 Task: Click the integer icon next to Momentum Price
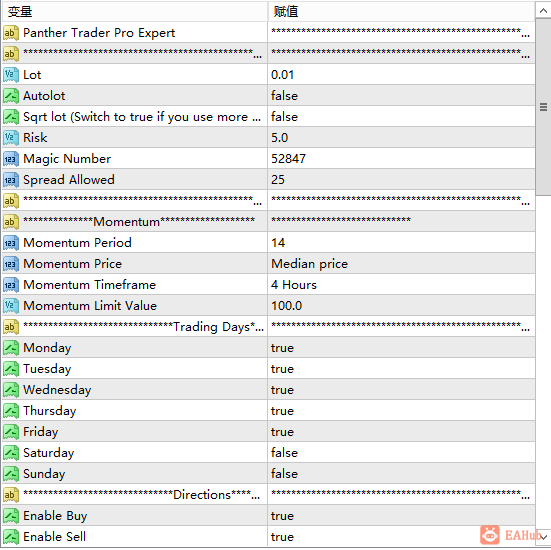11,264
